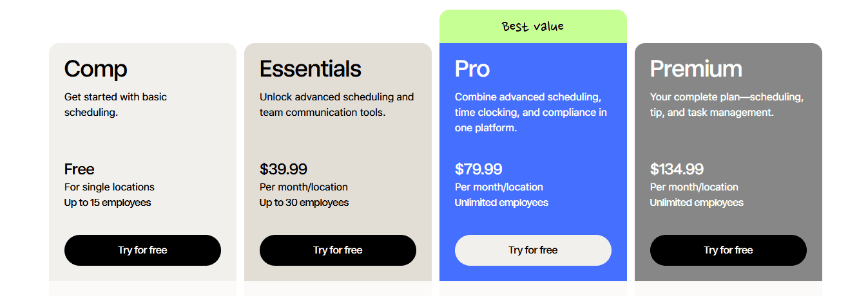Screen dimensions: 868x296
Task: Click the 'Get started with basic scheduling' description
Action: pyautogui.click(x=116, y=105)
